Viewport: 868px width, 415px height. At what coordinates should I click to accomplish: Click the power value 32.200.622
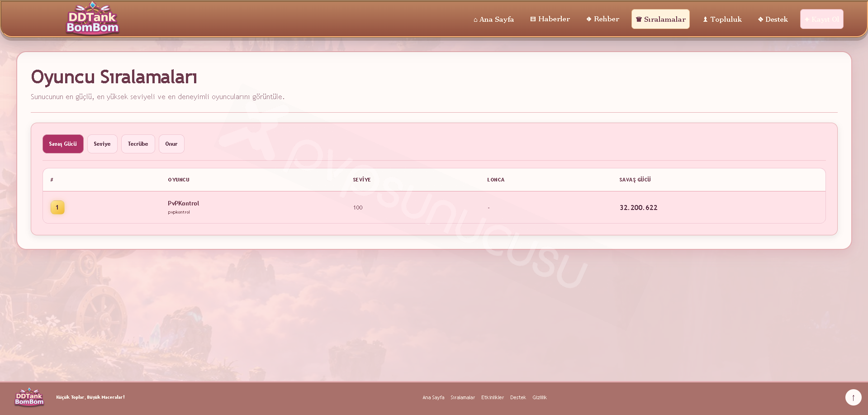coord(638,208)
